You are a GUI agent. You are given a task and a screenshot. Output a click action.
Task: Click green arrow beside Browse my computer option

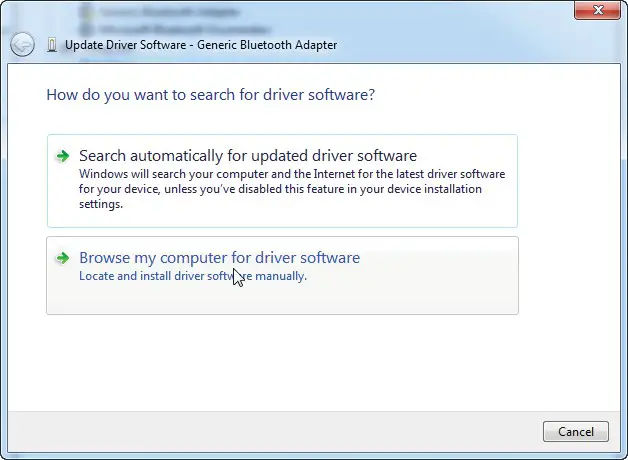coord(62,258)
